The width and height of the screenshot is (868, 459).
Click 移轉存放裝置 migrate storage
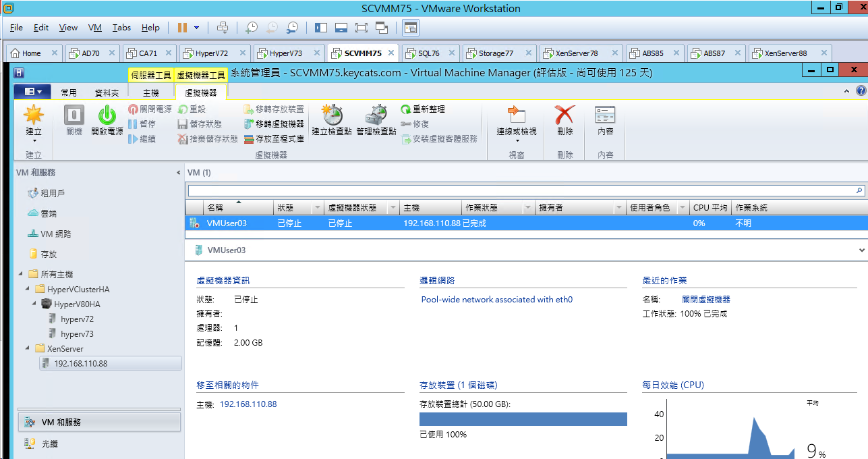pyautogui.click(x=274, y=109)
